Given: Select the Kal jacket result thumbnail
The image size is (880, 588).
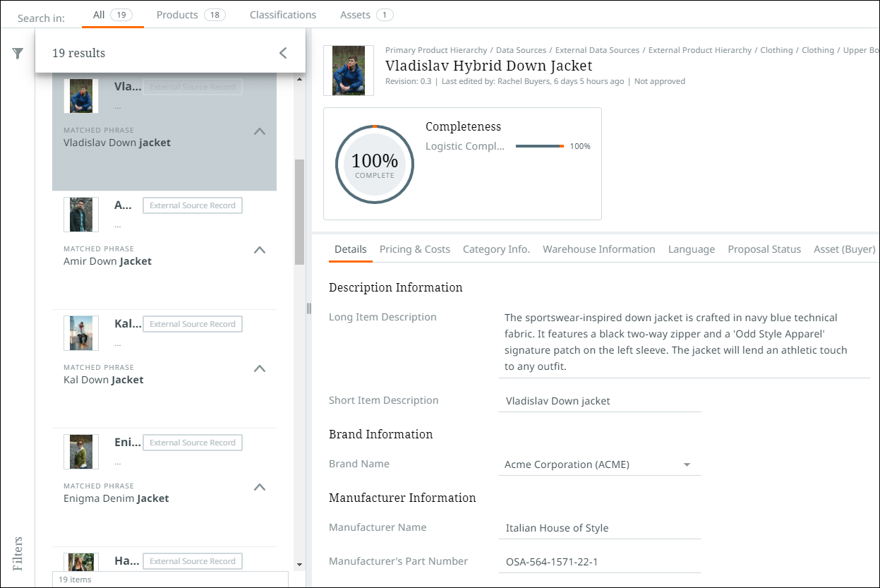Looking at the screenshot, I should 81,333.
